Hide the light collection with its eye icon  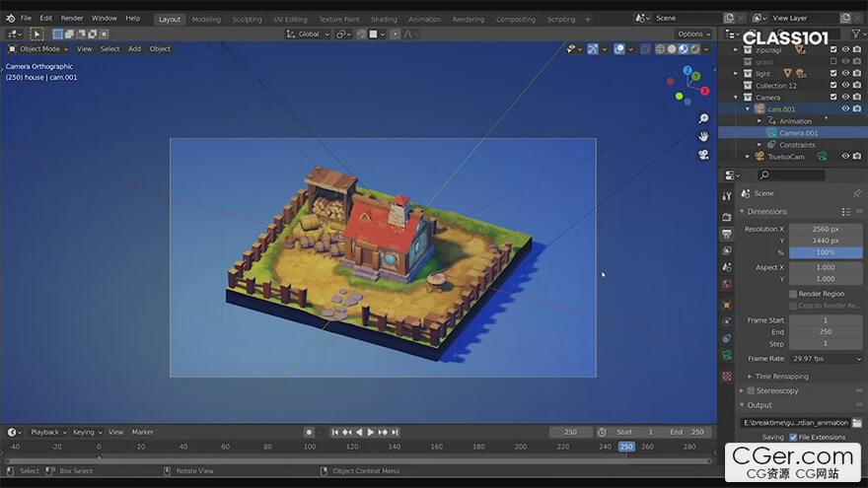pos(845,73)
